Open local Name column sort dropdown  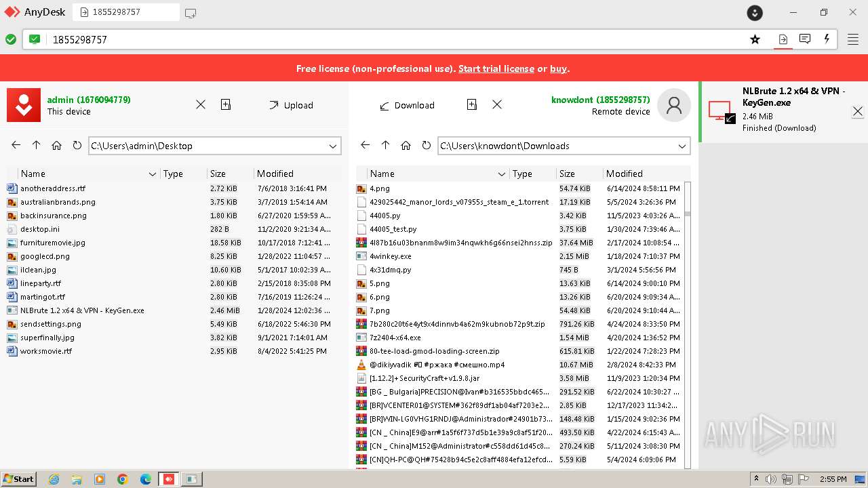(153, 174)
